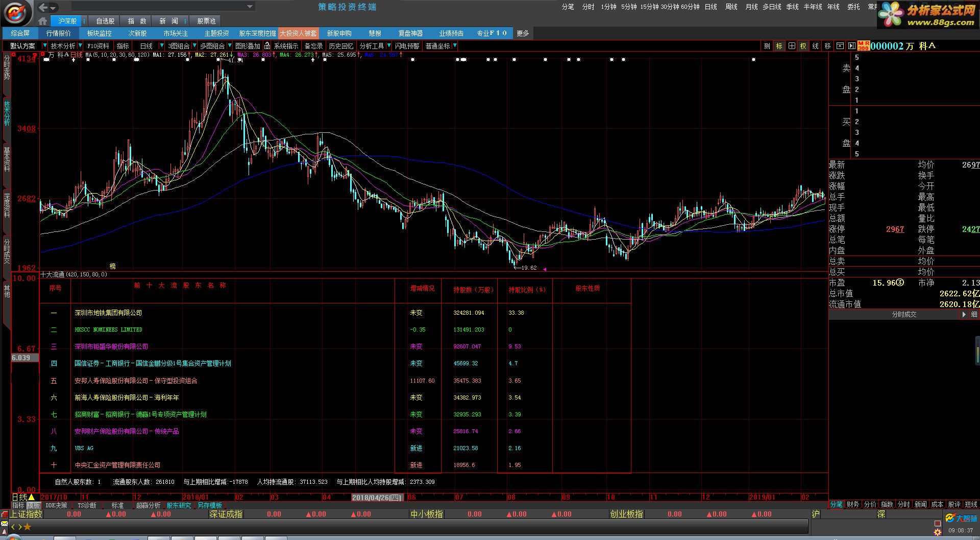Open the 成本 tab under the quote panel
Image resolution: width=980 pixels, height=540 pixels.
pos(937,504)
